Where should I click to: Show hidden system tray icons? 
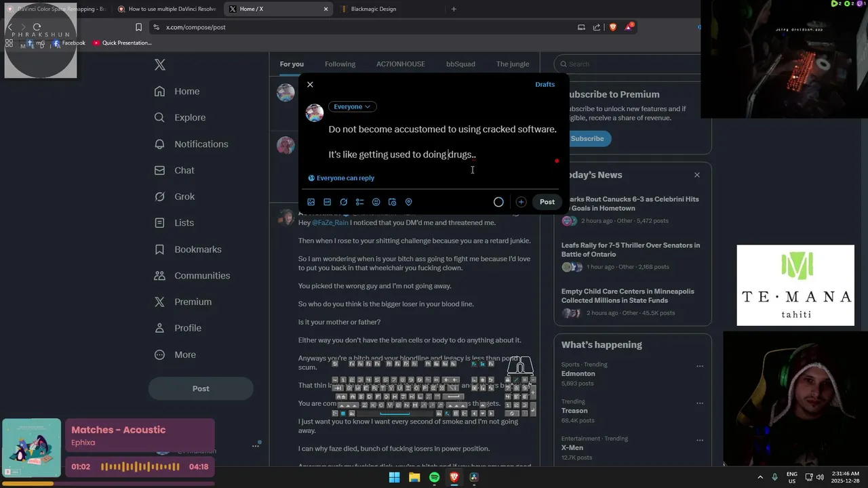point(759,477)
